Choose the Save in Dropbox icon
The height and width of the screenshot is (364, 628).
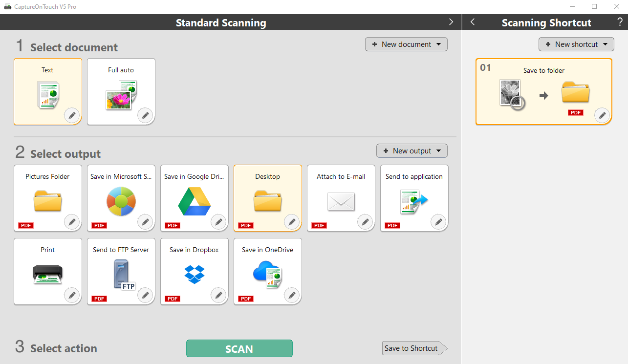pos(195,274)
